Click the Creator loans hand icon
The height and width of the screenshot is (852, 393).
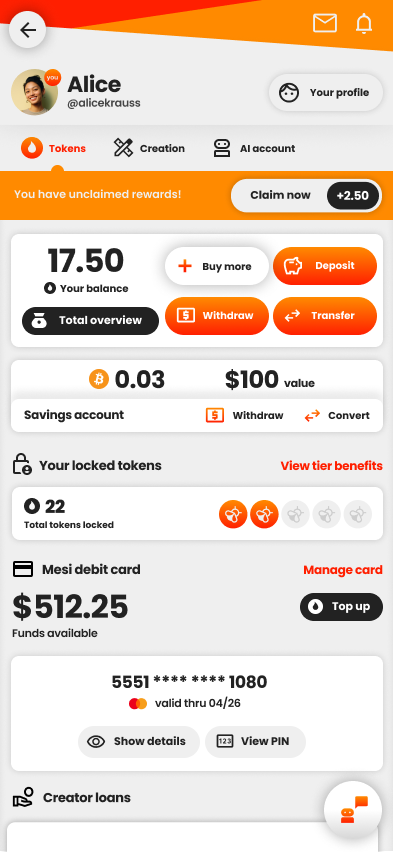click(x=23, y=797)
